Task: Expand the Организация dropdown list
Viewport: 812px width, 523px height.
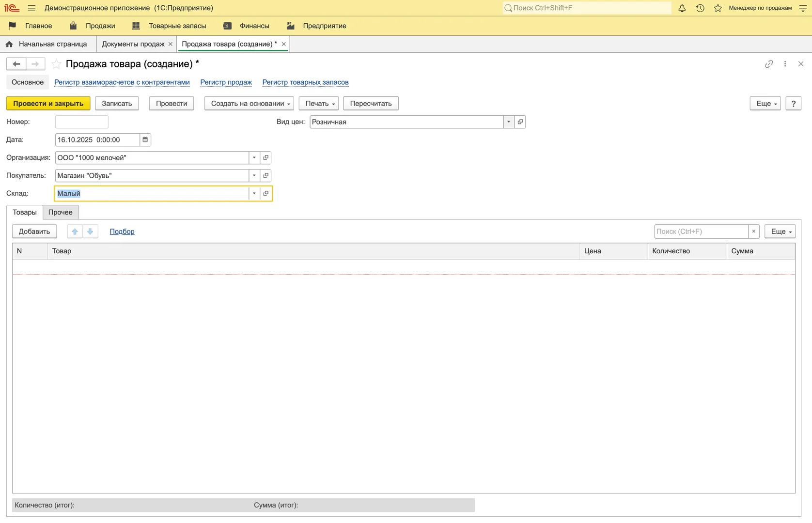Action: coord(254,158)
